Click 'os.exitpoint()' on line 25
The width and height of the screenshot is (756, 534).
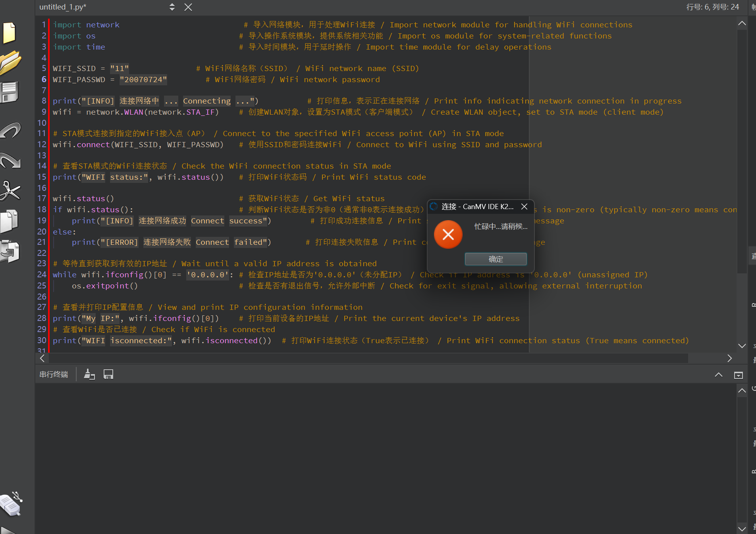(105, 286)
